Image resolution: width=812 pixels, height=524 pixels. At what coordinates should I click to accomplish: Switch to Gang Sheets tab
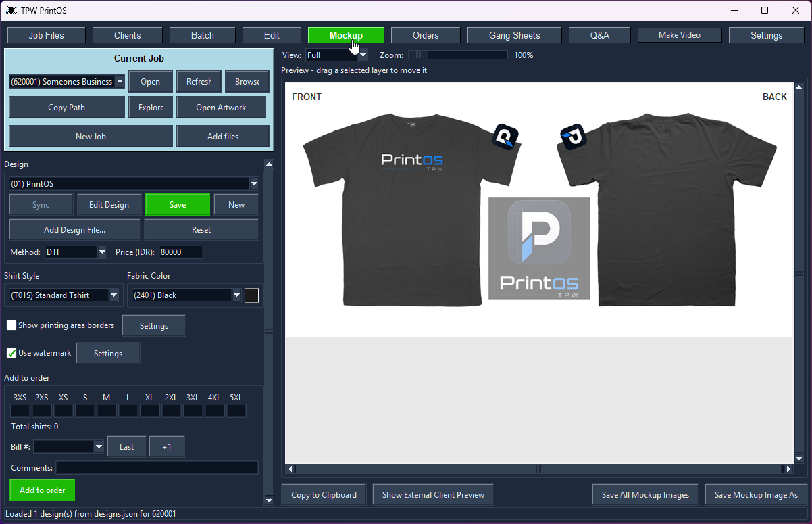pos(515,35)
